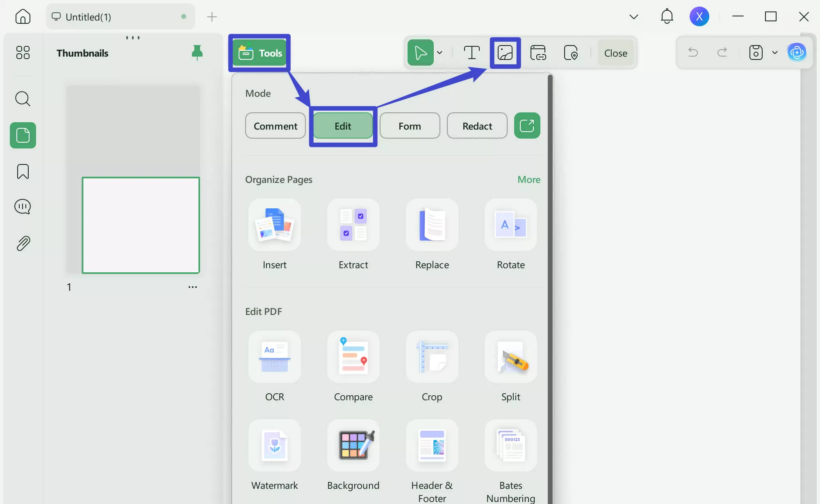
Task: Select the Text editing tool
Action: (472, 52)
